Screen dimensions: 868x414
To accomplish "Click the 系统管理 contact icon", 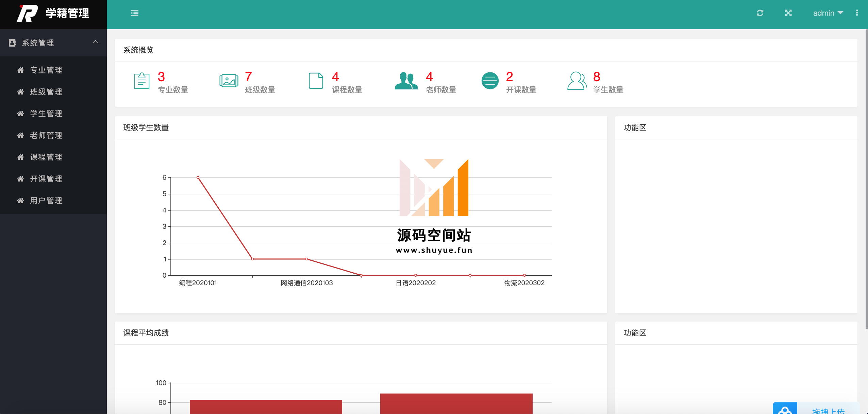I will (12, 42).
